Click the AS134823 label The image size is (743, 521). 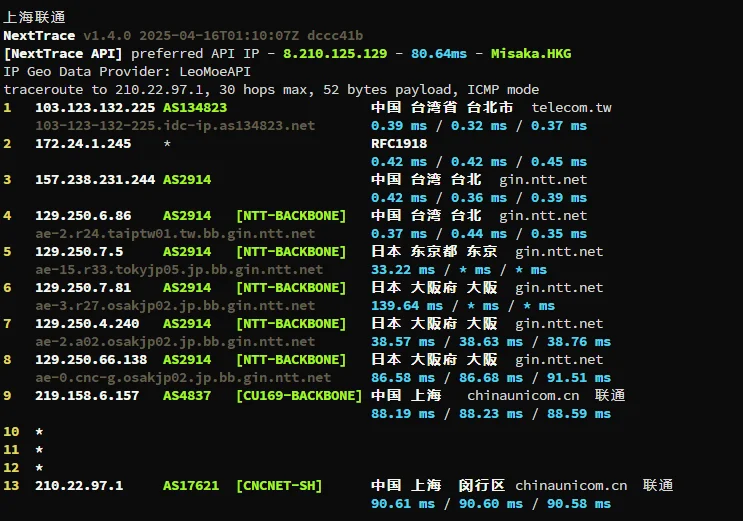(195, 108)
